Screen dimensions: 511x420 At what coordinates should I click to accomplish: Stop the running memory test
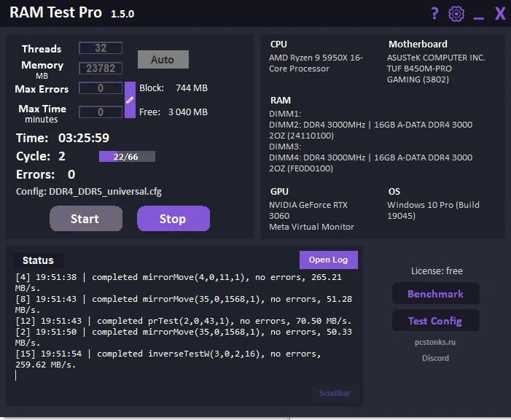(x=173, y=219)
